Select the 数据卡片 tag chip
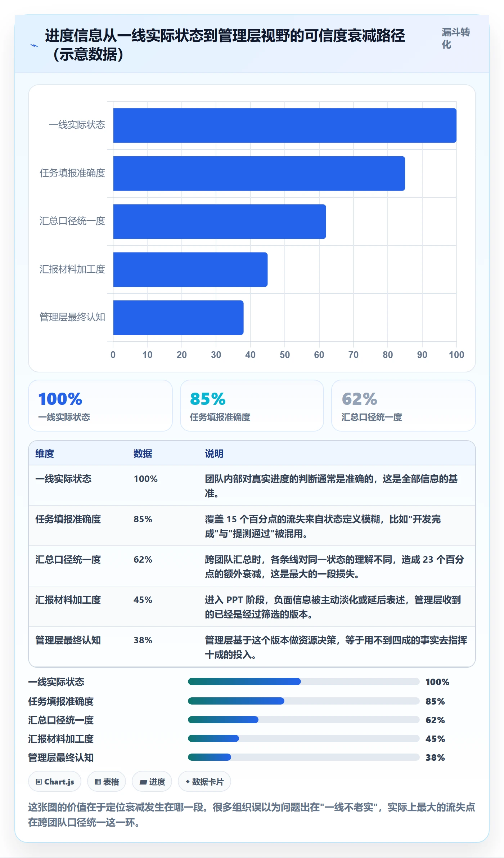 [204, 782]
